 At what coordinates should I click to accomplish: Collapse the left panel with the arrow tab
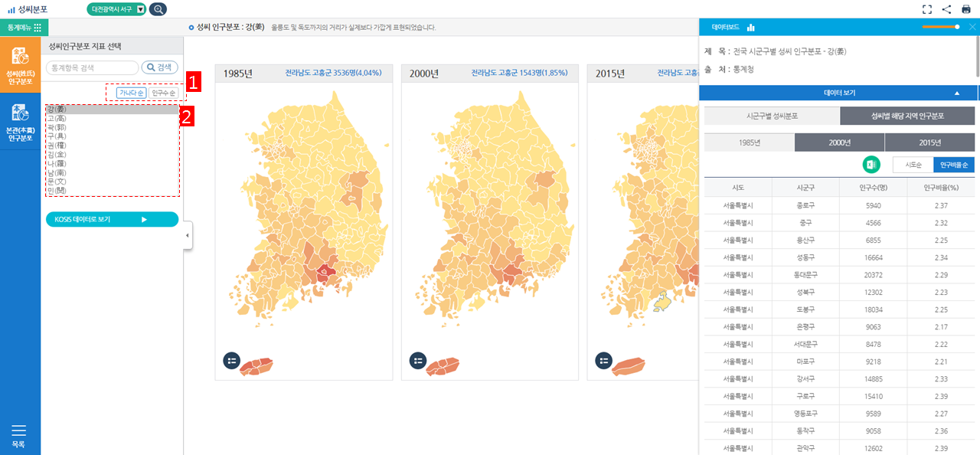[188, 235]
